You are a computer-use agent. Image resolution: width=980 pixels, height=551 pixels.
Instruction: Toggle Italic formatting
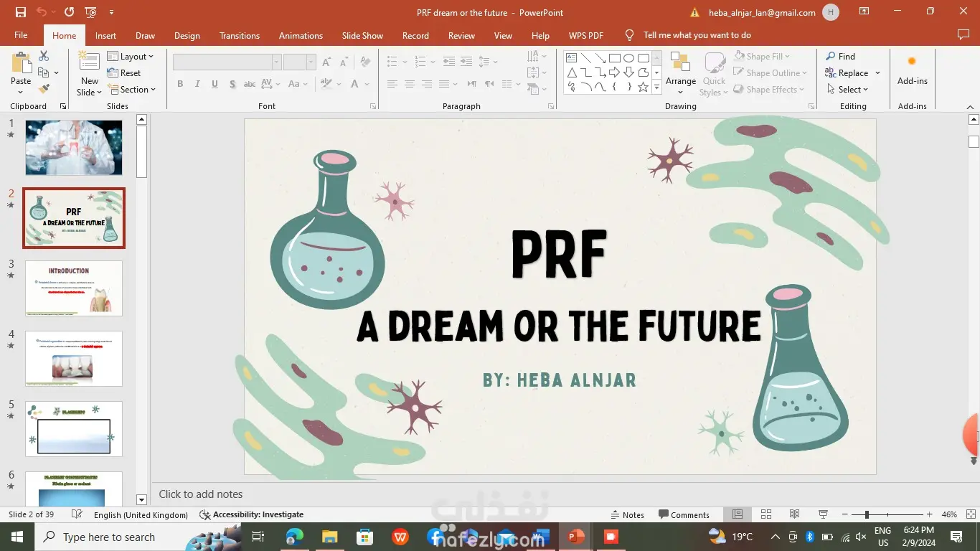(x=197, y=84)
